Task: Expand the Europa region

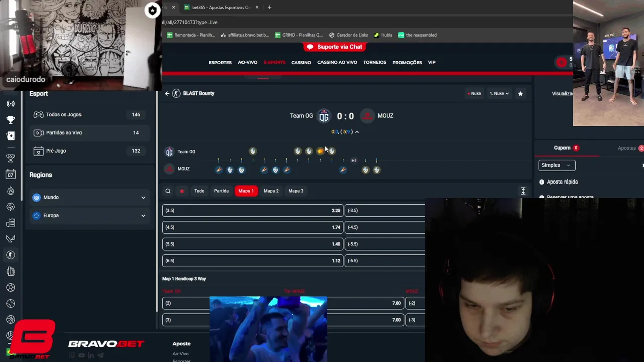Action: [x=90, y=215]
